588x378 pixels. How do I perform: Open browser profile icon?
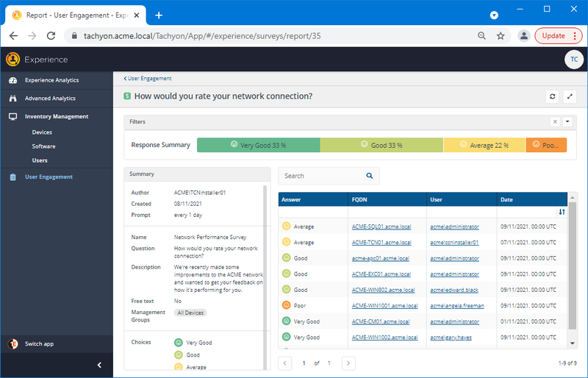coord(524,36)
